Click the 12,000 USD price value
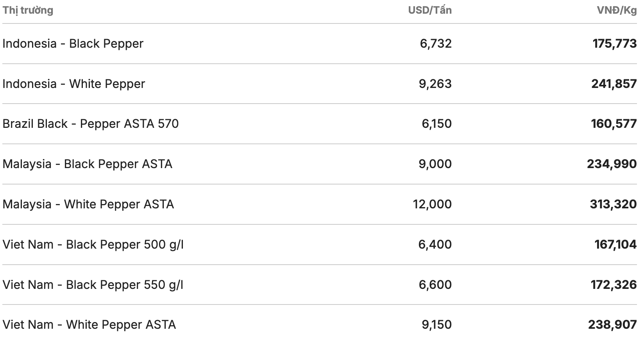This screenshot has height=344, width=644. tap(432, 204)
